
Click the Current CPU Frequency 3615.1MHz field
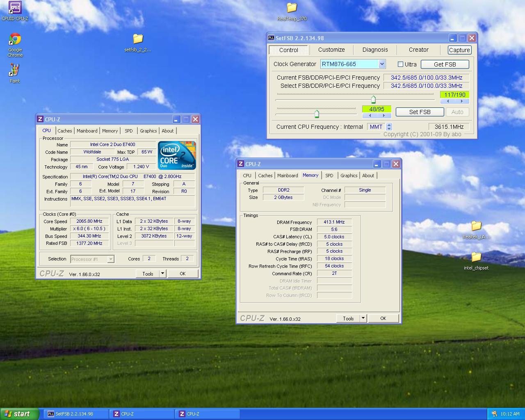[x=449, y=127]
